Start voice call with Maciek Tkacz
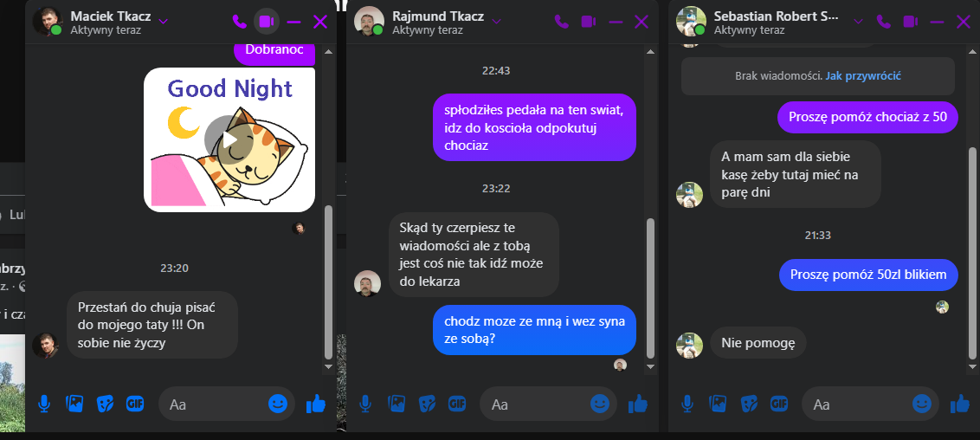This screenshot has width=980, height=440. [240, 22]
